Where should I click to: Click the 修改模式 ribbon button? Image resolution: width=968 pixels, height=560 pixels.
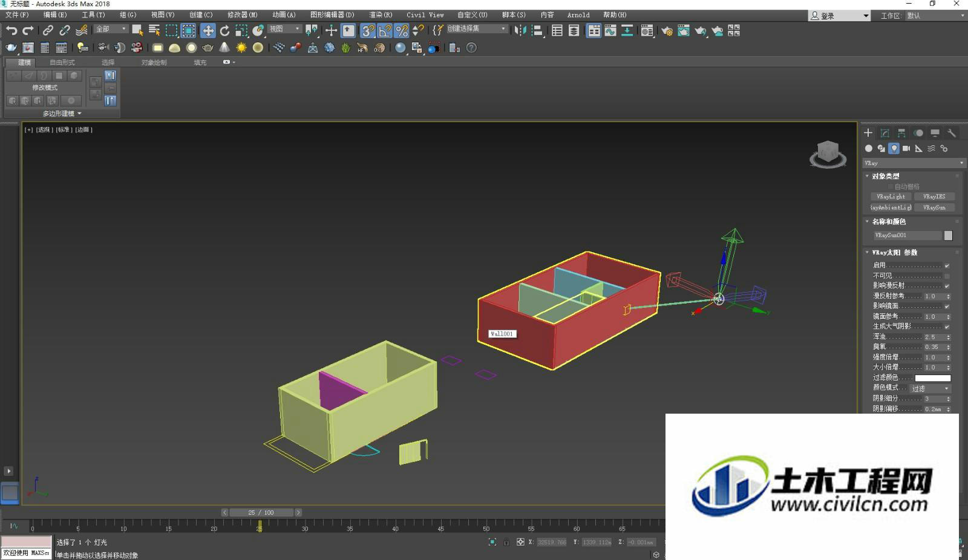pyautogui.click(x=45, y=88)
